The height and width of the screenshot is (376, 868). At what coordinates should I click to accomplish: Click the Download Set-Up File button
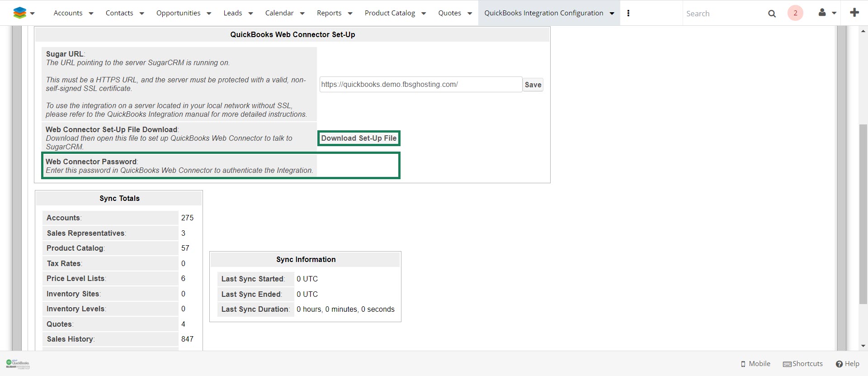point(359,138)
